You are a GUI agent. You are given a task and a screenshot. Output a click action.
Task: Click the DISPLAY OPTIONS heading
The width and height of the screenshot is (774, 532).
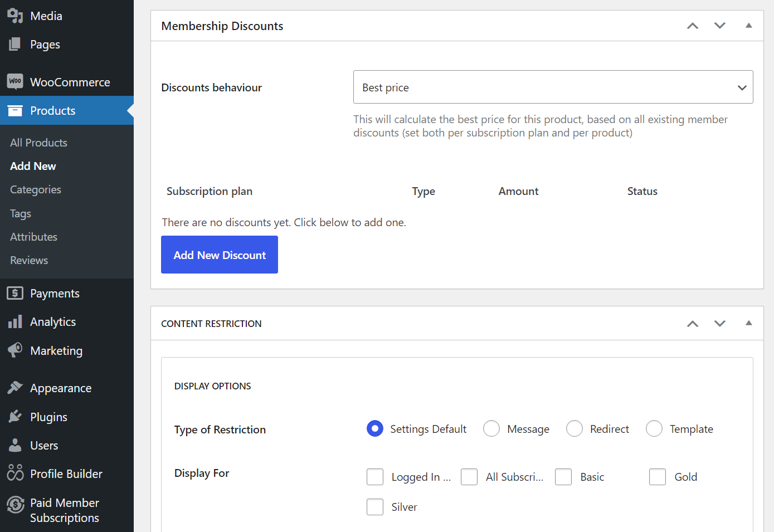[x=212, y=386]
